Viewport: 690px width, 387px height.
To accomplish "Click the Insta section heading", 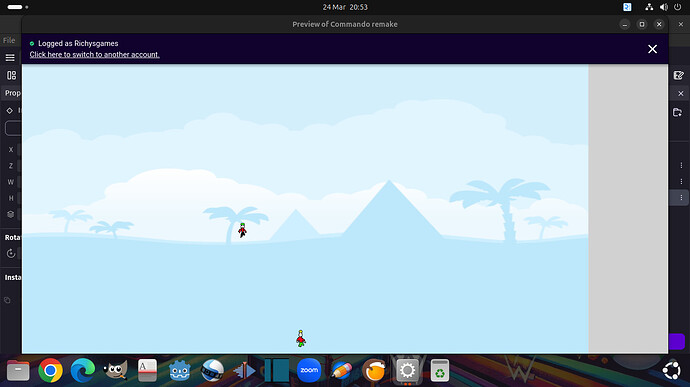I will tap(13, 277).
